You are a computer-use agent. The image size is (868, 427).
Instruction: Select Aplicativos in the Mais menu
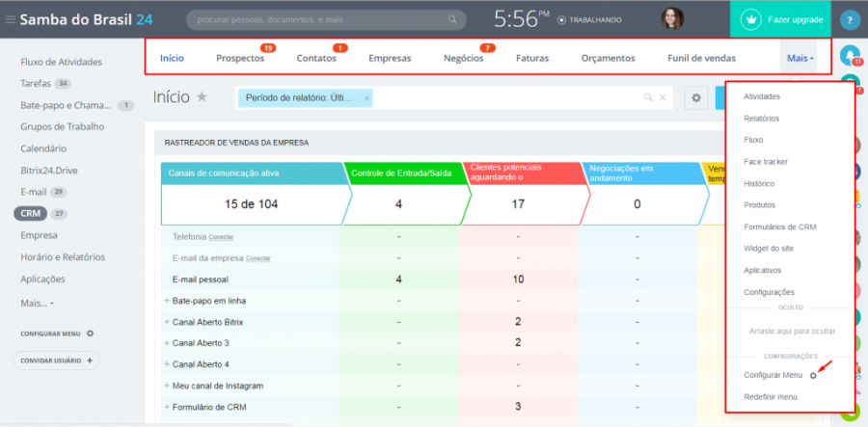tap(762, 270)
